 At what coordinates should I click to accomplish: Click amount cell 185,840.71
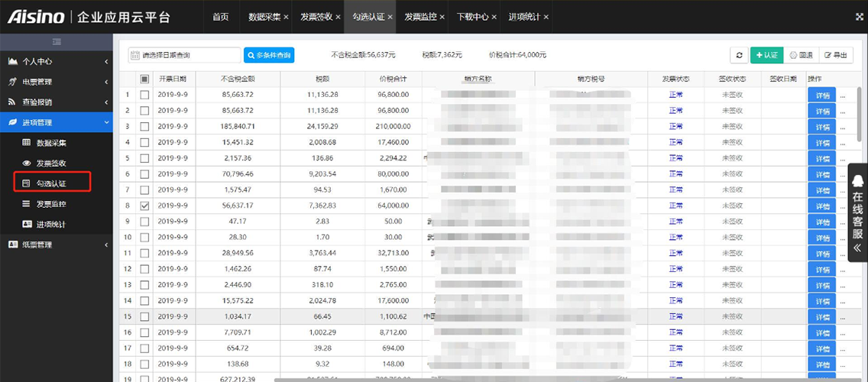[x=238, y=127]
